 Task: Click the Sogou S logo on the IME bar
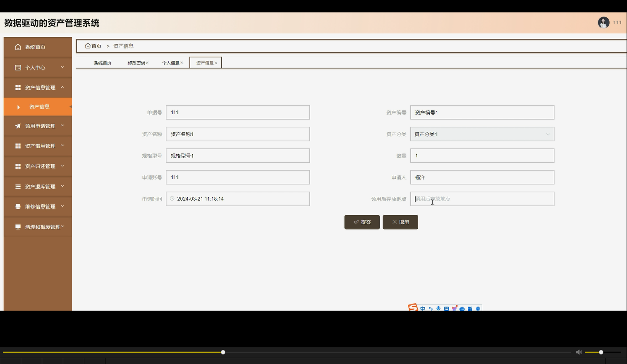pyautogui.click(x=413, y=307)
